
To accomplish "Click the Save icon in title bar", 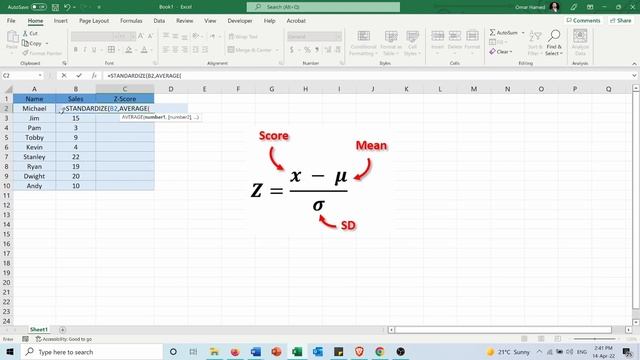I will (x=56, y=7).
